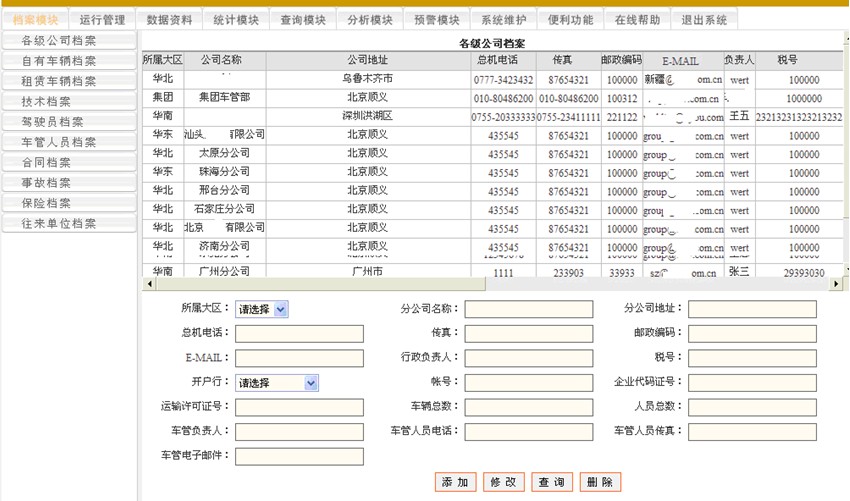Click the 企业代码证号 input field
This screenshot has width=850, height=501.
(752, 383)
